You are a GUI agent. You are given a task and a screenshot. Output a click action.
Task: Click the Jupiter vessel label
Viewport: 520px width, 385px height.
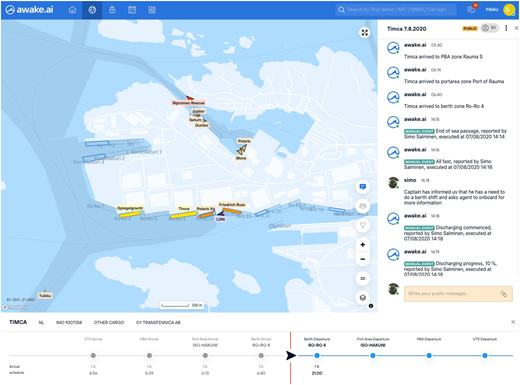tap(199, 111)
